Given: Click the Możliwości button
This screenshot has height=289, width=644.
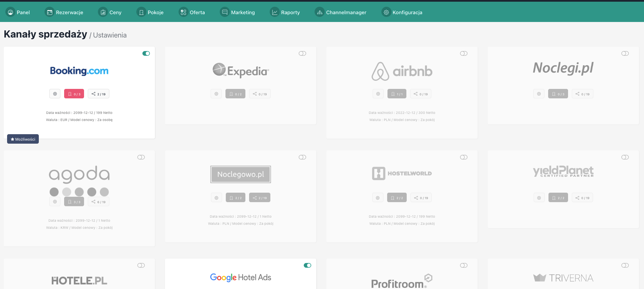Looking at the screenshot, I should coord(23,139).
